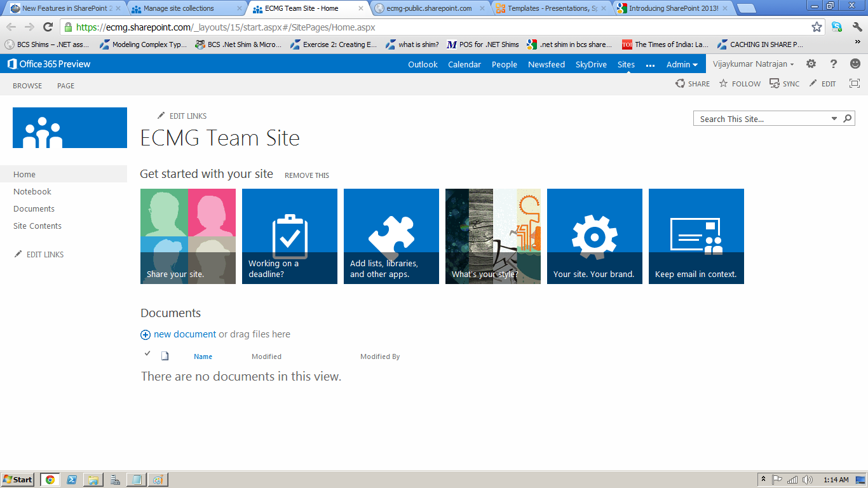Screen dimensions: 868x488
Task: Open the Start menu
Action: click(x=18, y=480)
